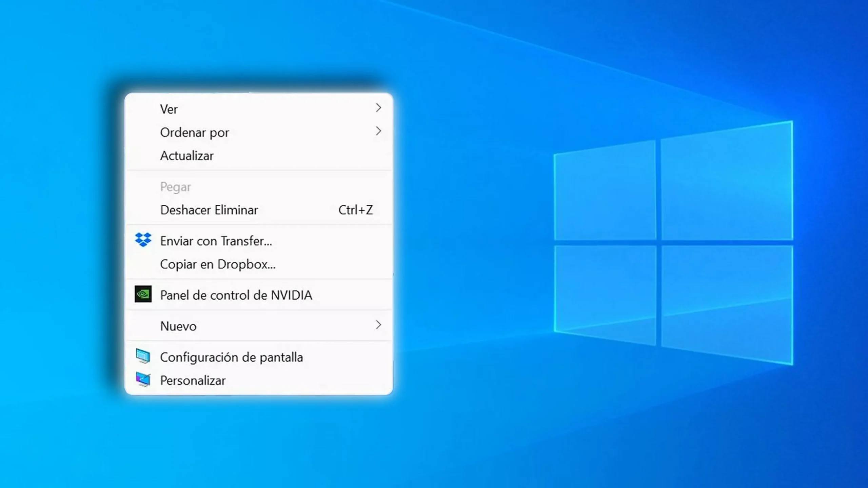Image resolution: width=868 pixels, height=488 pixels.
Task: Click the Enviar con Transfer option
Action: (216, 241)
